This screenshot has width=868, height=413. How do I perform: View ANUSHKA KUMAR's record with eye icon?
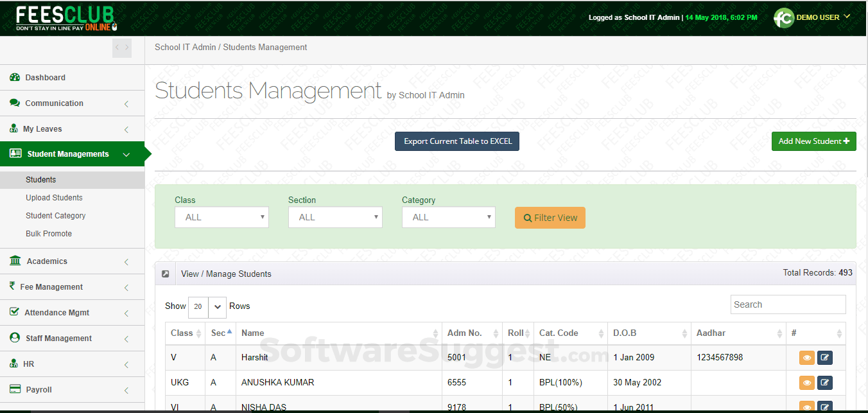click(807, 383)
